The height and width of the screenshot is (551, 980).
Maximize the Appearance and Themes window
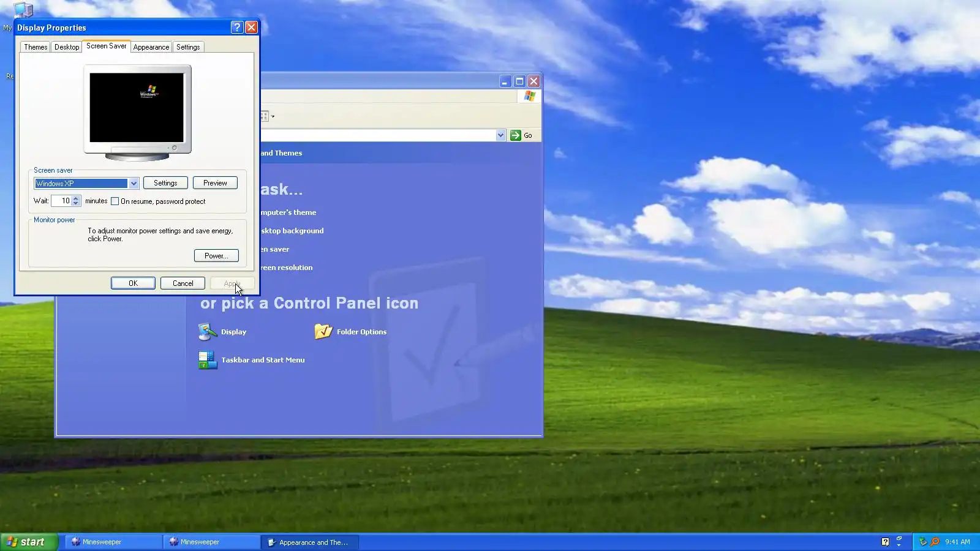519,81
